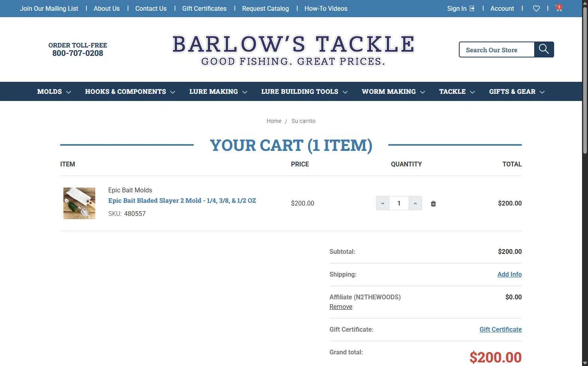This screenshot has width=588, height=366.
Task: Open the Worm Making menu
Action: (x=393, y=91)
